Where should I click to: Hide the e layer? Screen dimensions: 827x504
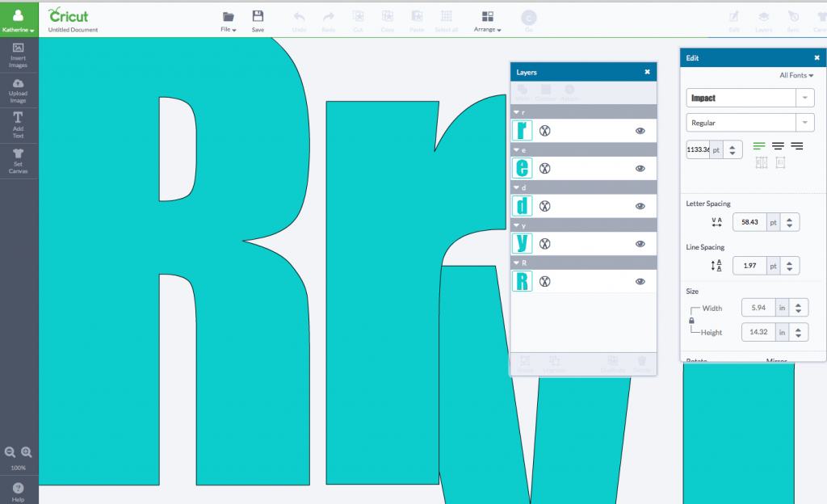(640, 168)
